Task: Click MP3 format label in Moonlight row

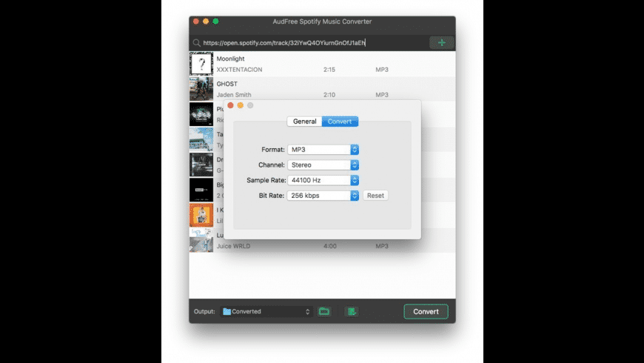Action: (382, 70)
